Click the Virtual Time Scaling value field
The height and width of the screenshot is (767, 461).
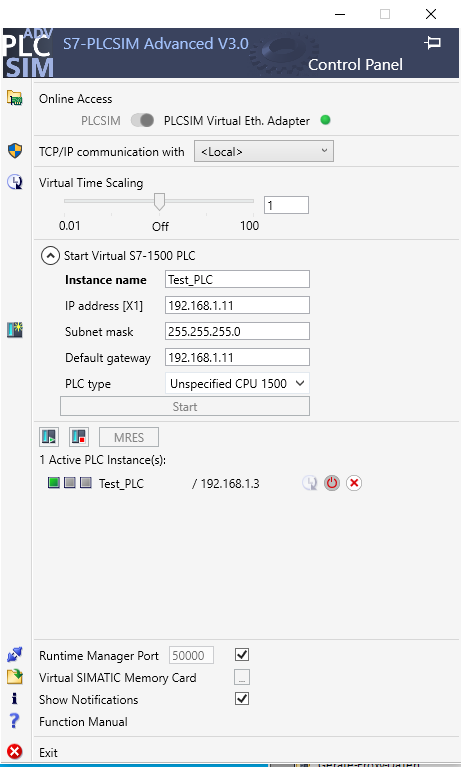(286, 205)
